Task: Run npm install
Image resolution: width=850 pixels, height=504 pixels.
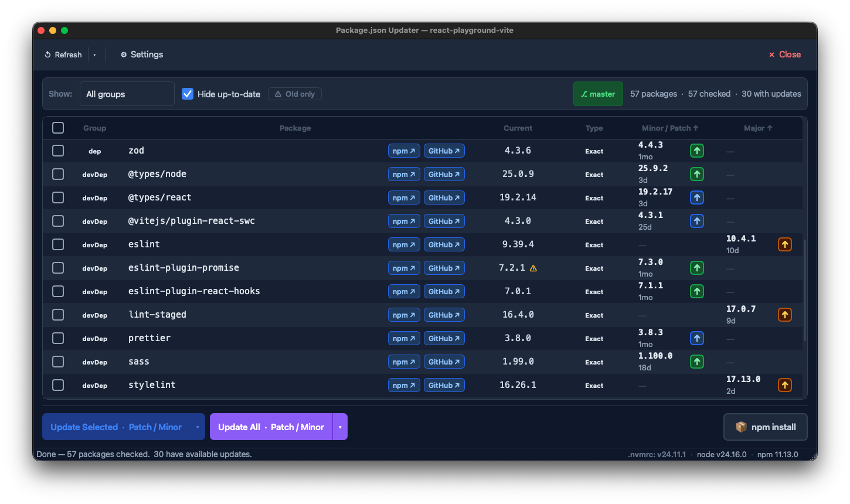Action: [x=766, y=427]
